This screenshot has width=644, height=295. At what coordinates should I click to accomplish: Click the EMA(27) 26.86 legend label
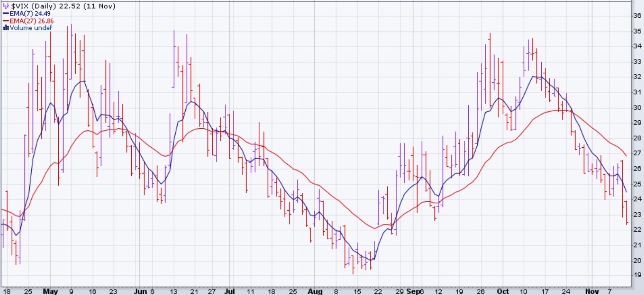pos(32,21)
